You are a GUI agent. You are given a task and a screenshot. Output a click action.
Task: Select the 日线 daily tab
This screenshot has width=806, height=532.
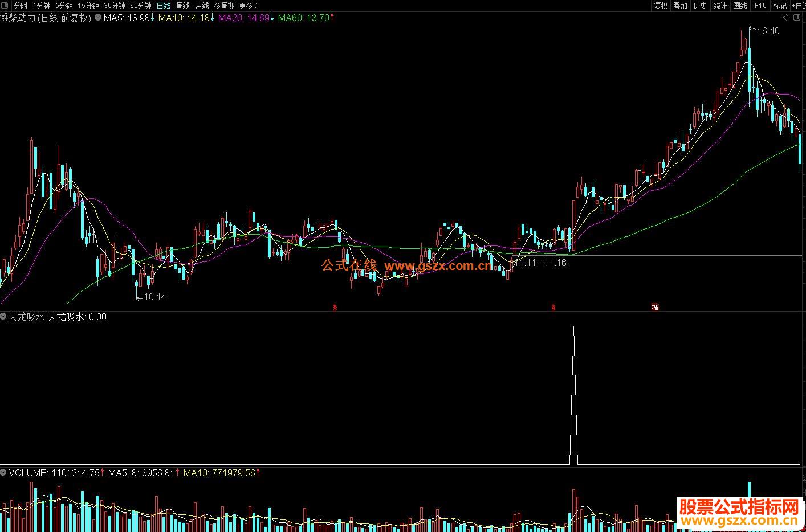pos(164,6)
